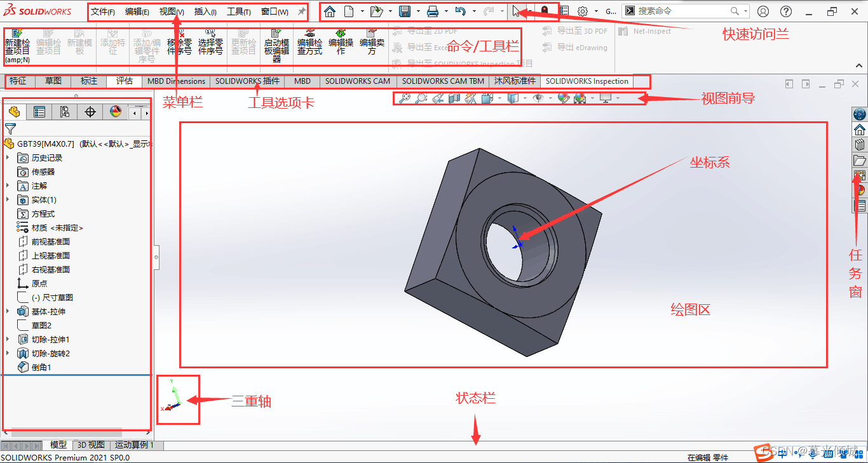Click Edit Appearance color ball icon
868x463 pixels.
pyautogui.click(x=563, y=98)
